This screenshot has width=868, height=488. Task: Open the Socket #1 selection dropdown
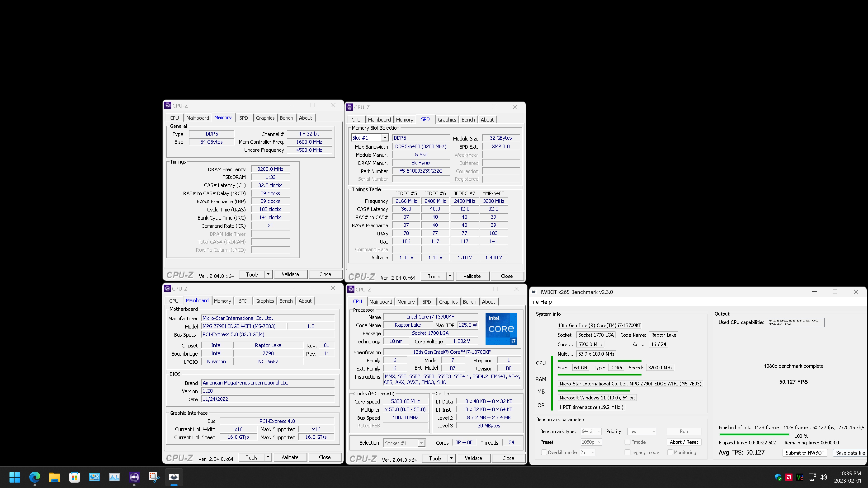(421, 443)
